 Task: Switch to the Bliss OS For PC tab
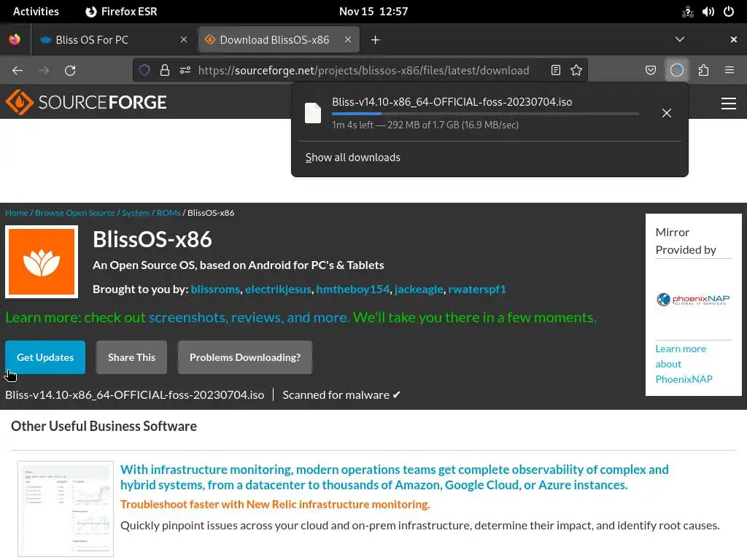112,40
